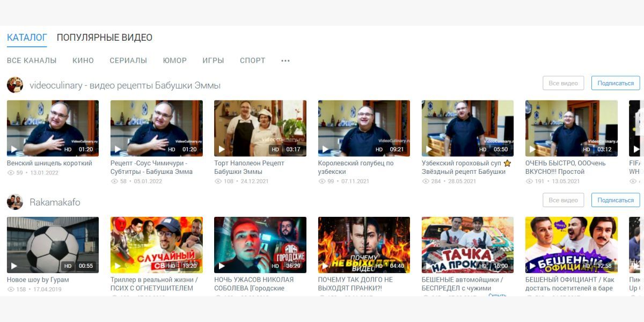Click HD badge on НОЧЬ УЖАСОВ thumbnail
644x322 pixels.
(275, 266)
